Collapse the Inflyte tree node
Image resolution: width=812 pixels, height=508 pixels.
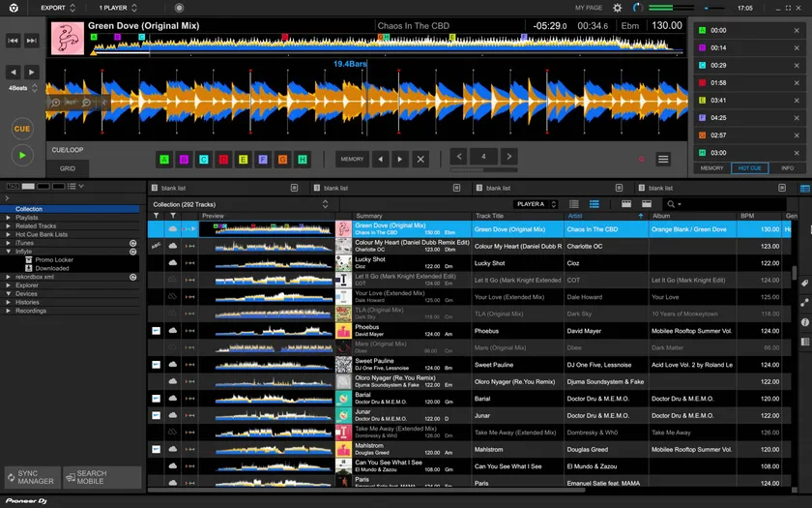pos(9,251)
